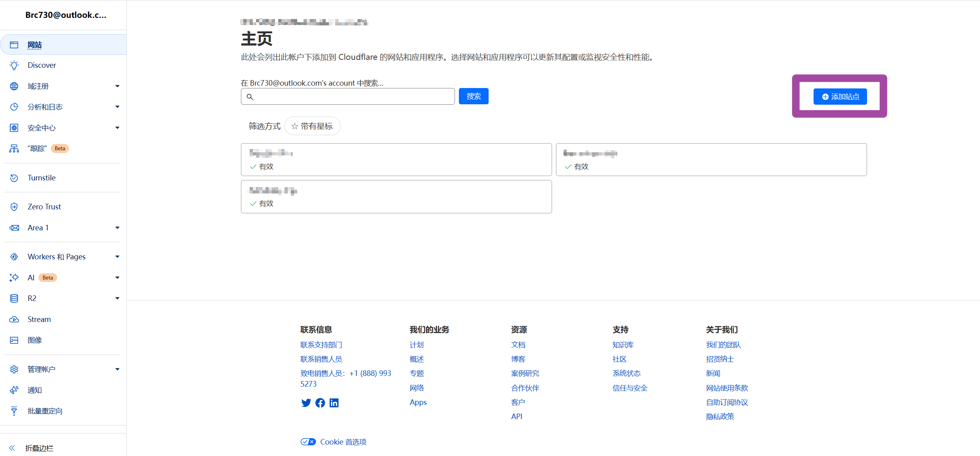Click the Workers 和 Pages icon
This screenshot has height=456, width=980.
pyautogui.click(x=14, y=257)
